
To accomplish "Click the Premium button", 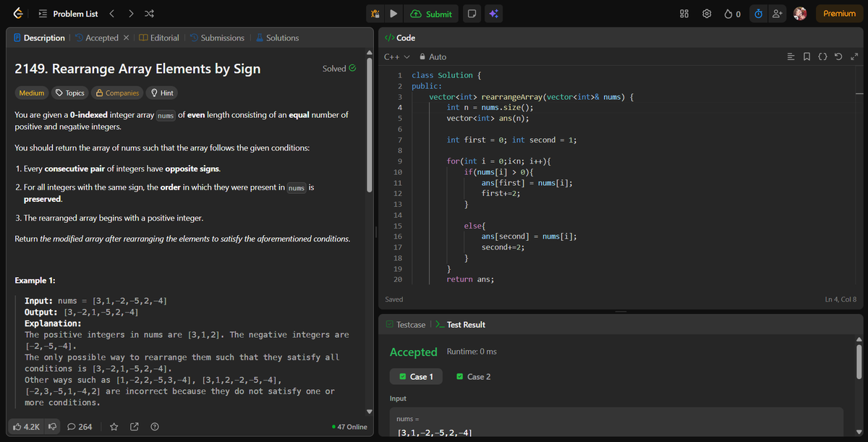I will pyautogui.click(x=839, y=14).
